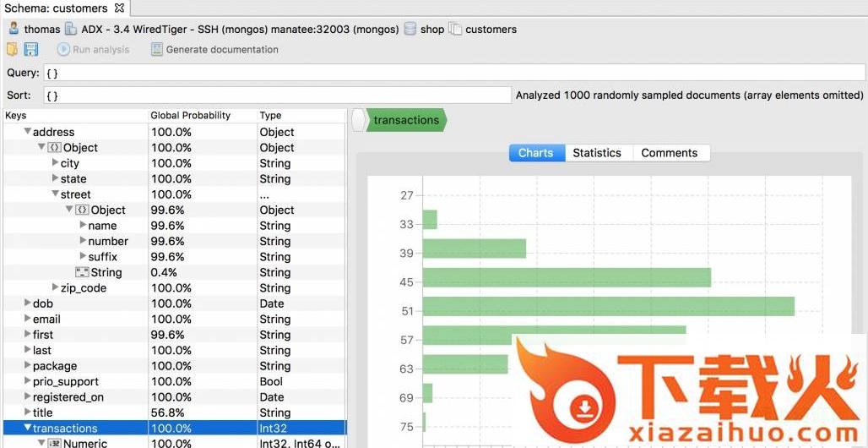Viewport: 868px width, 448px height.
Task: Select the Schema: customers tab
Action: 65,8
